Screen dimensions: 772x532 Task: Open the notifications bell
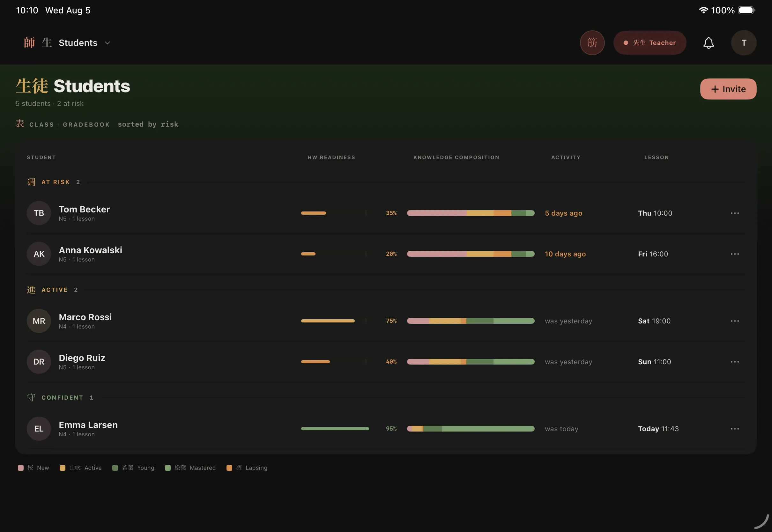pos(708,43)
